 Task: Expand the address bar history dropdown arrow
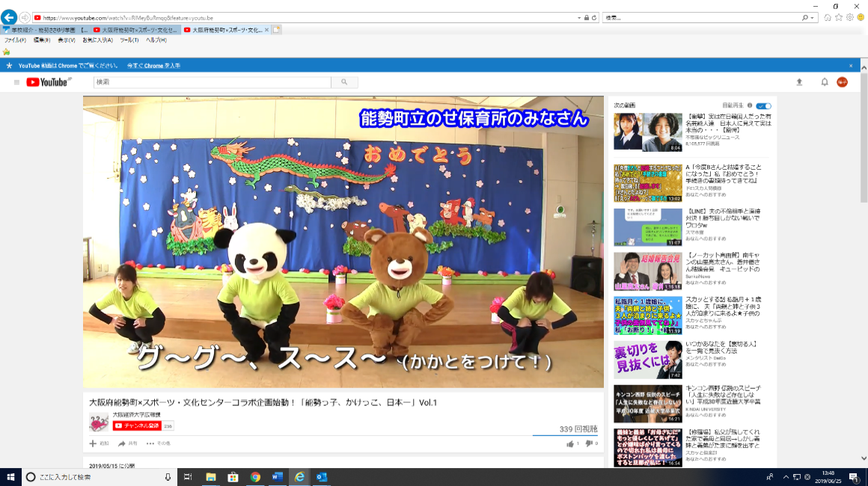[x=579, y=17]
